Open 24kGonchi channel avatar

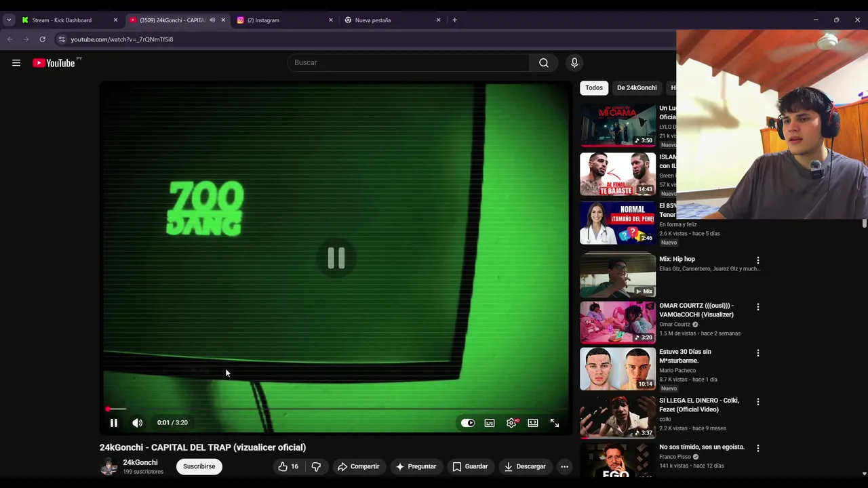(108, 466)
